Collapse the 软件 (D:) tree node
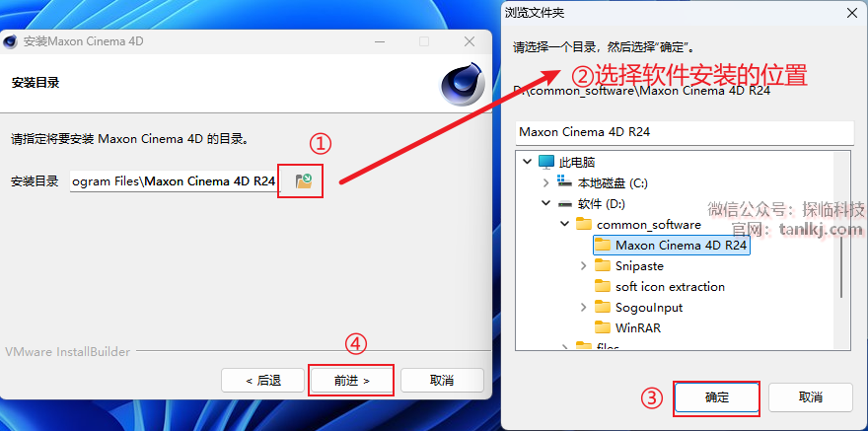868x431 pixels. tap(546, 203)
